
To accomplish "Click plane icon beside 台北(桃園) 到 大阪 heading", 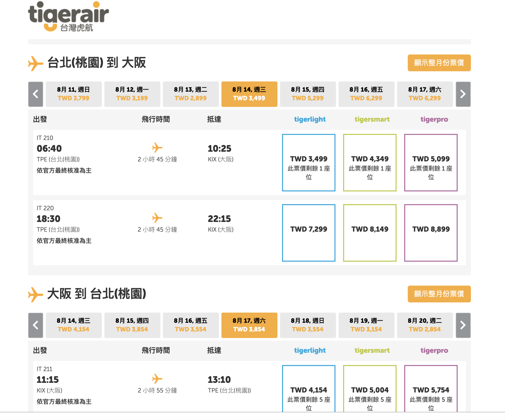I will point(35,63).
